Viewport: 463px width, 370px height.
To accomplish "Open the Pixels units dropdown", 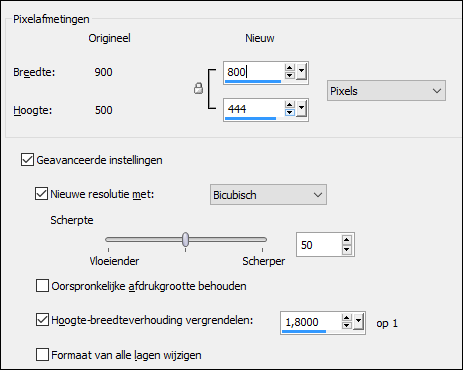I will (x=386, y=91).
